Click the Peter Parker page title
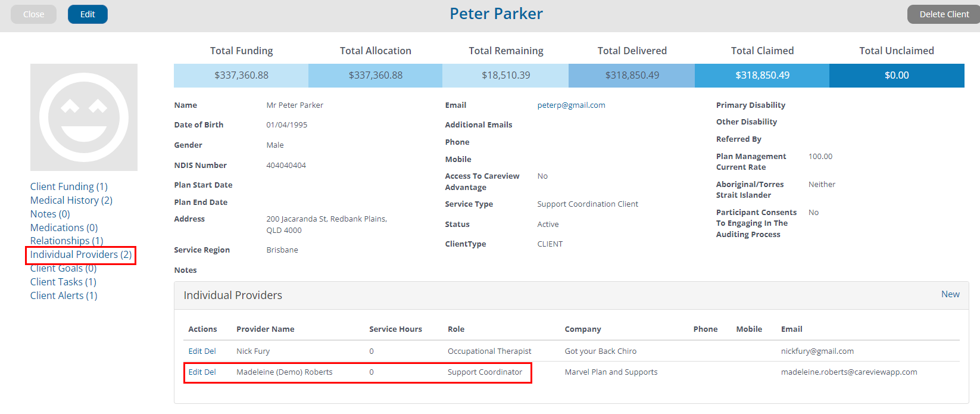The image size is (980, 414). click(x=496, y=14)
